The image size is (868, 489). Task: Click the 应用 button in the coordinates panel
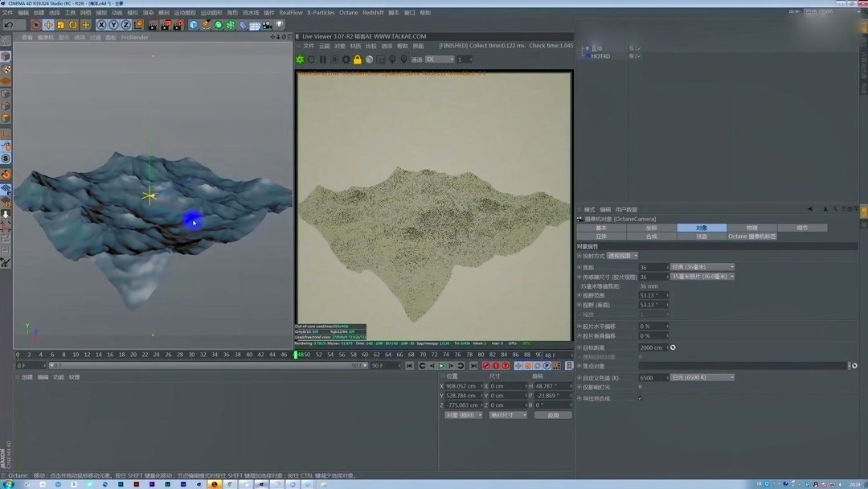554,414
